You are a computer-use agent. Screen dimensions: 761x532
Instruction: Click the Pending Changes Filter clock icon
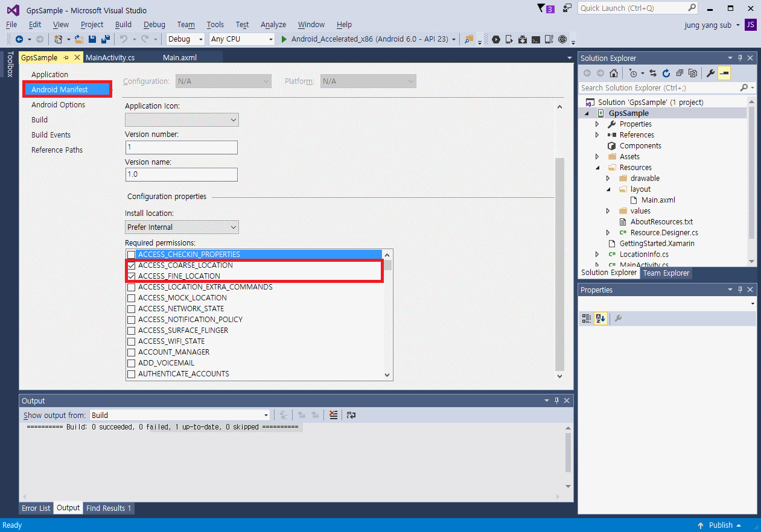tap(632, 73)
